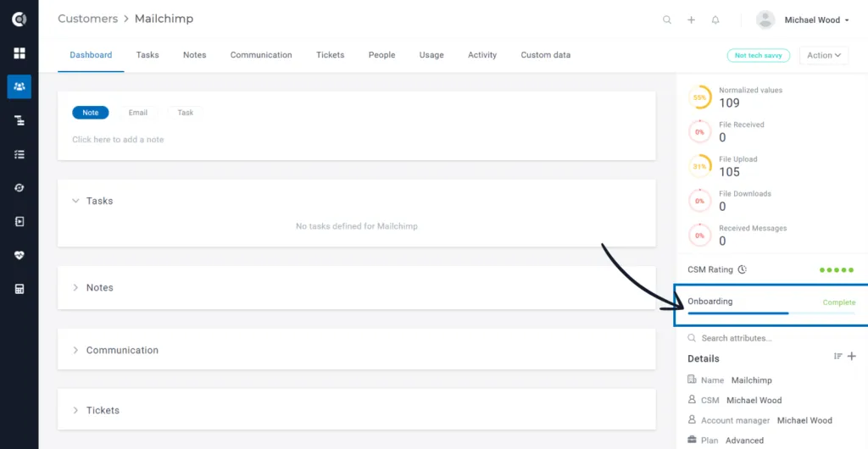Expand the Tickets section
The width and height of the screenshot is (868, 449).
click(x=75, y=410)
